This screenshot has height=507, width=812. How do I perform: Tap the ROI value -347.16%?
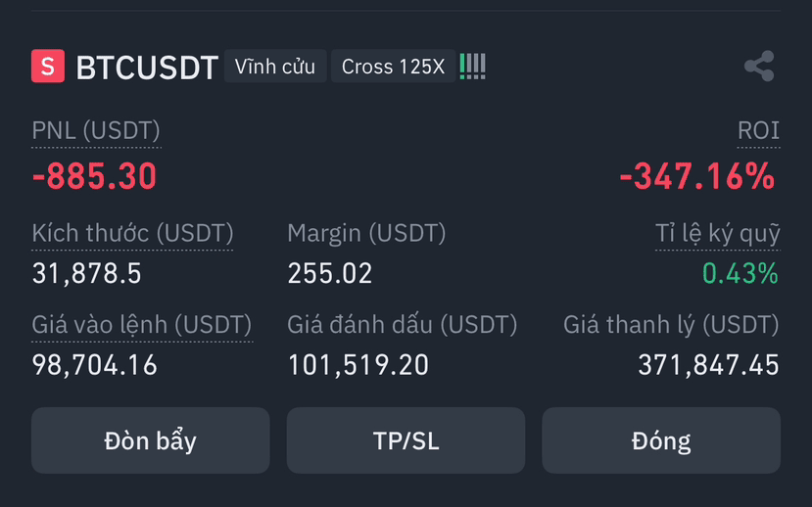[x=697, y=176]
